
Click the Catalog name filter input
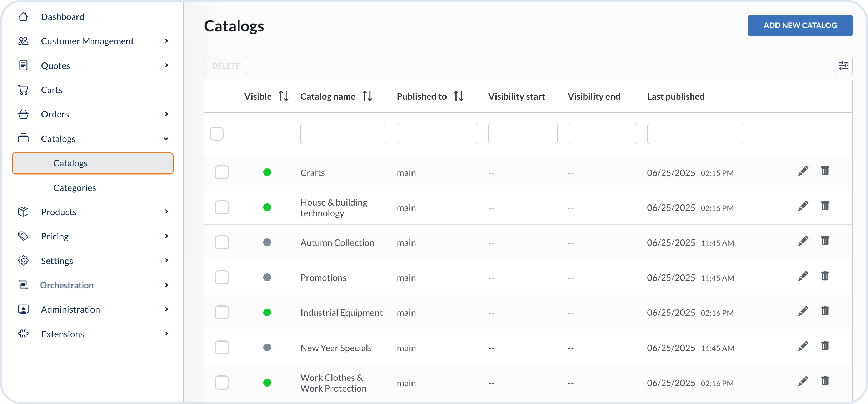(x=343, y=133)
